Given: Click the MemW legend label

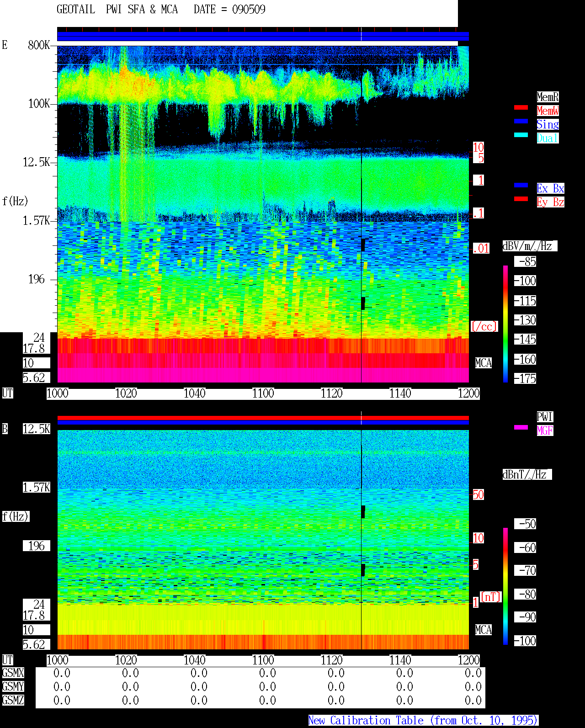Looking at the screenshot, I should [548, 111].
